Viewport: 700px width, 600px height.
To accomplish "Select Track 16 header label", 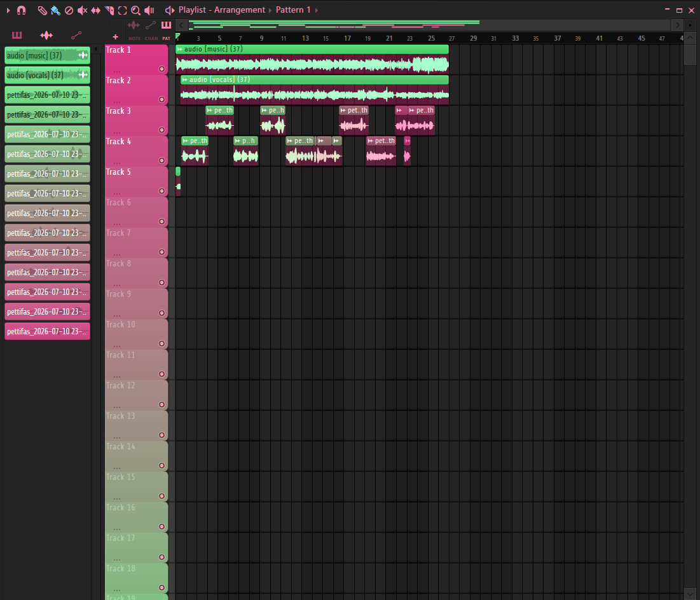I will (120, 508).
